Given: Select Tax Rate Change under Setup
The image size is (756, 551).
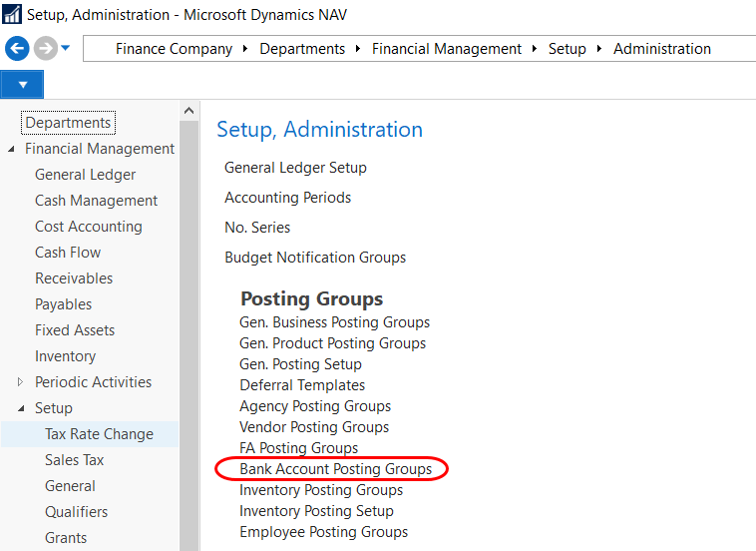Looking at the screenshot, I should [x=99, y=434].
